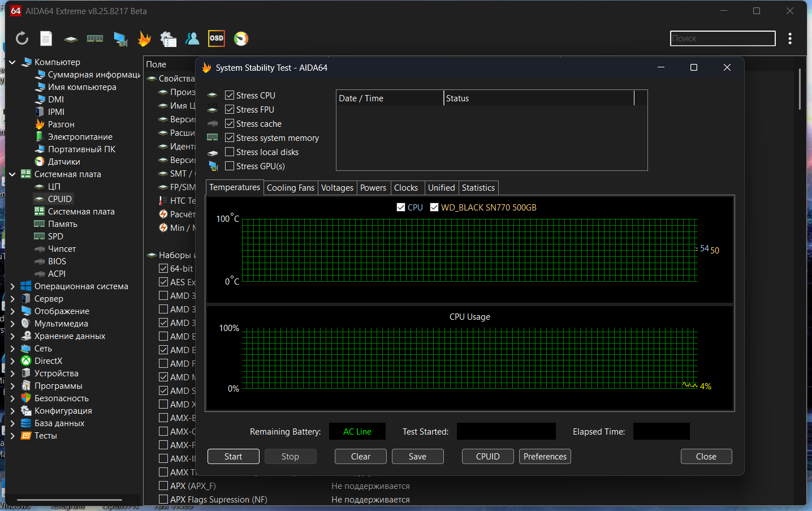812x511 pixels.
Task: Enable Stress local disks checkbox
Action: (230, 152)
